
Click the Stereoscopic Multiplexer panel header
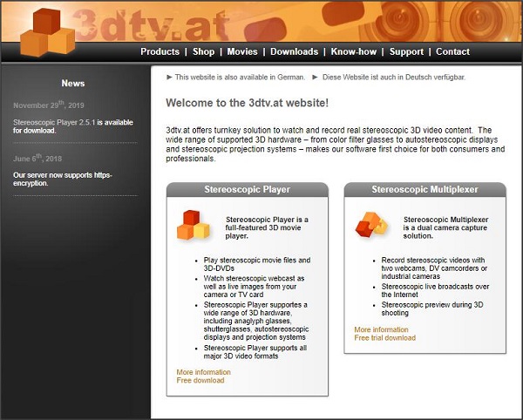point(425,189)
